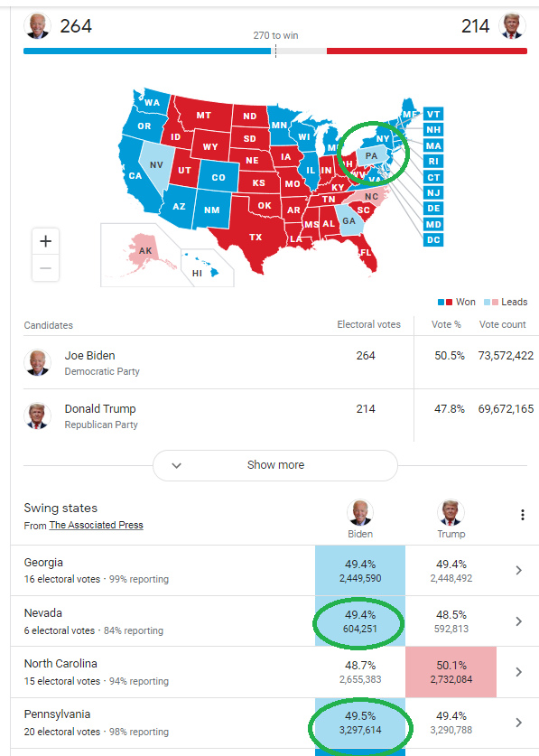The width and height of the screenshot is (539, 756).
Task: Click Trump's avatar next to the 214 count
Action: coord(512,25)
